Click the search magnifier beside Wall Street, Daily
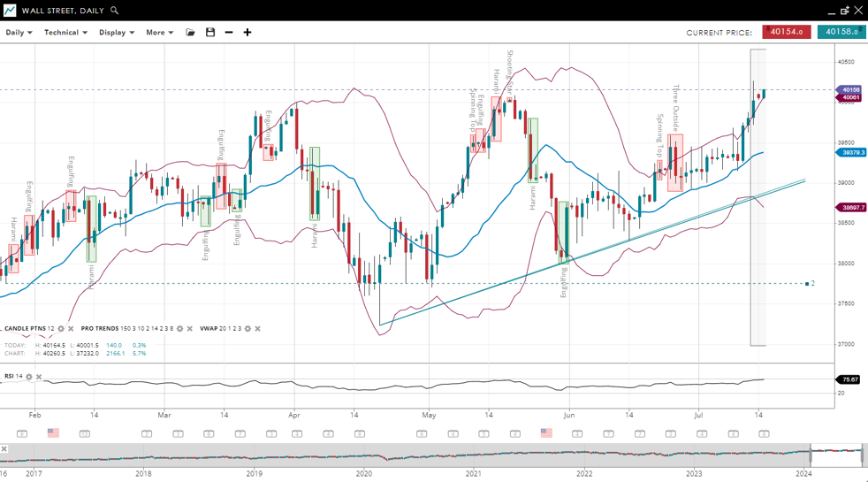The image size is (868, 482). click(115, 11)
